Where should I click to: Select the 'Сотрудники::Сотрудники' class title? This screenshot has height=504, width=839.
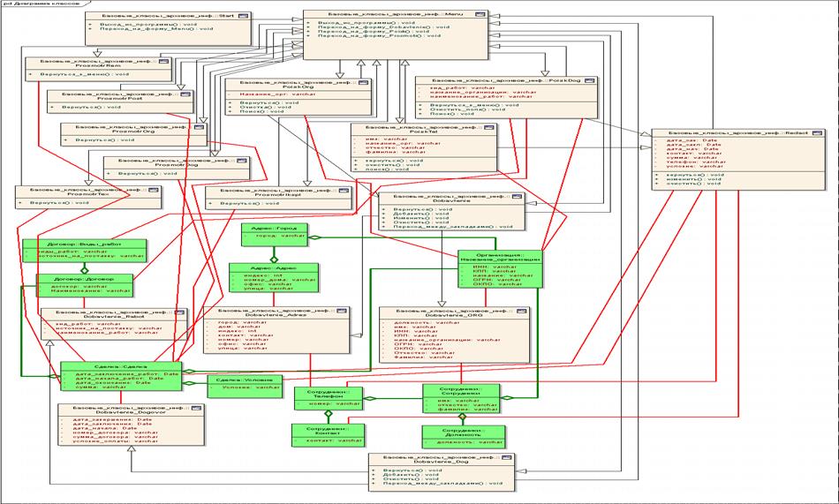click(461, 391)
